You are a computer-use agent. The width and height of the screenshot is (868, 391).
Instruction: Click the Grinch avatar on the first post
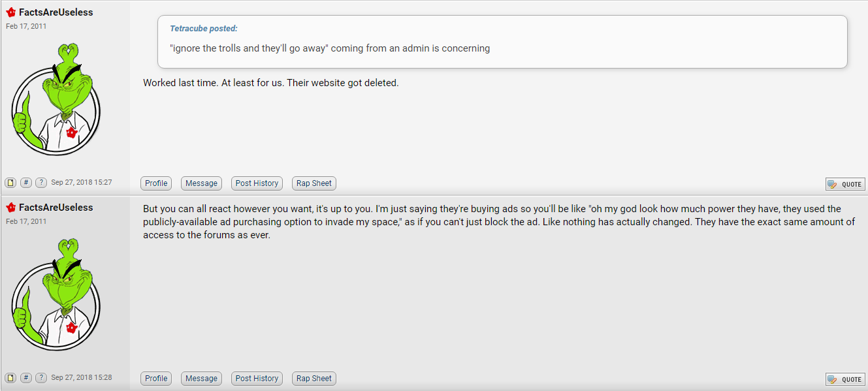coord(56,99)
